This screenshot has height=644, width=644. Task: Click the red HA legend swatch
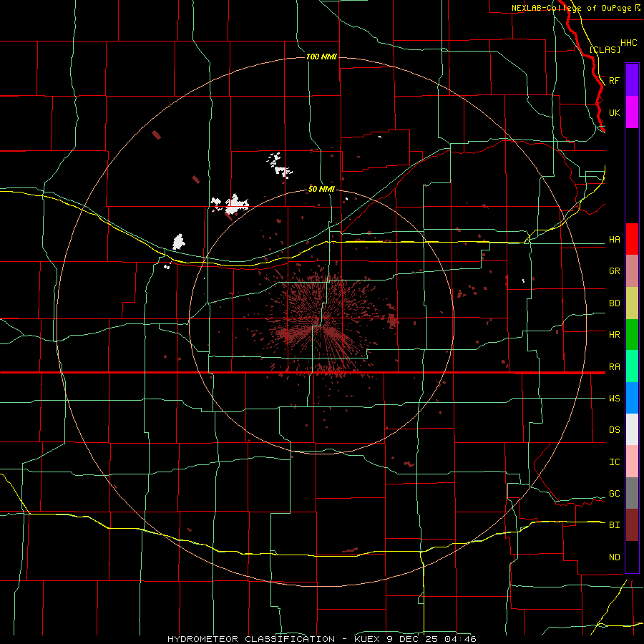click(632, 239)
